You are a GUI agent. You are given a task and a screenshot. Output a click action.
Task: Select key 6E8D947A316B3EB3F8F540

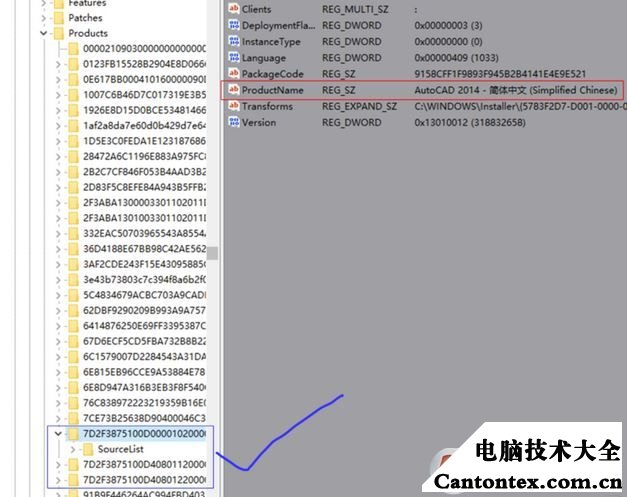(x=144, y=387)
